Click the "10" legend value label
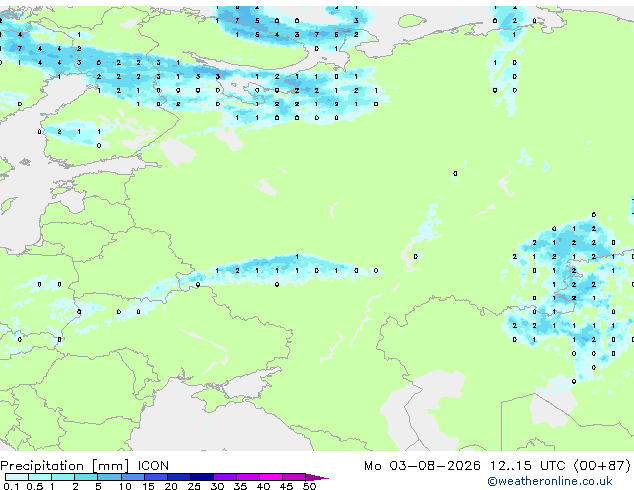Screen dimensions: 634x490 click(x=125, y=486)
